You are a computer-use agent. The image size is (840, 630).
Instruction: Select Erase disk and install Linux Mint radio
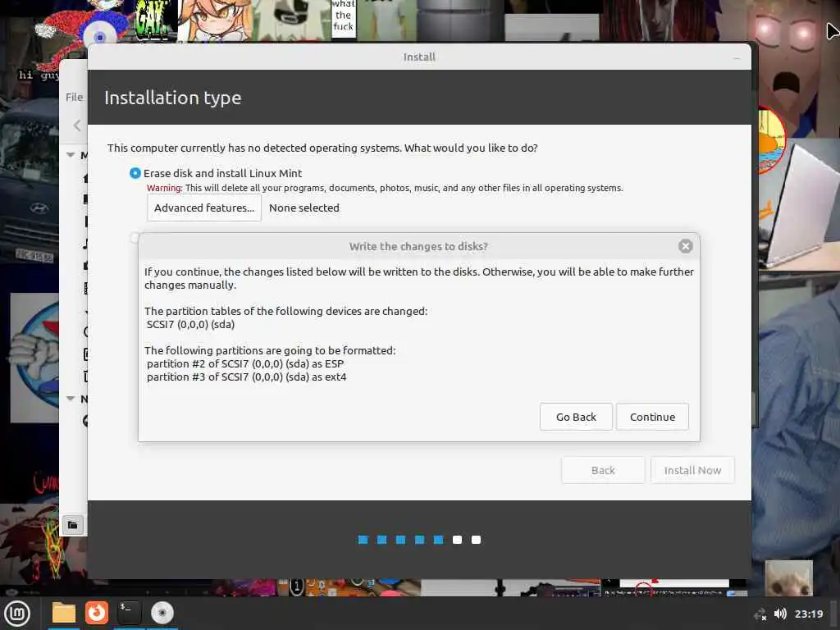click(135, 173)
